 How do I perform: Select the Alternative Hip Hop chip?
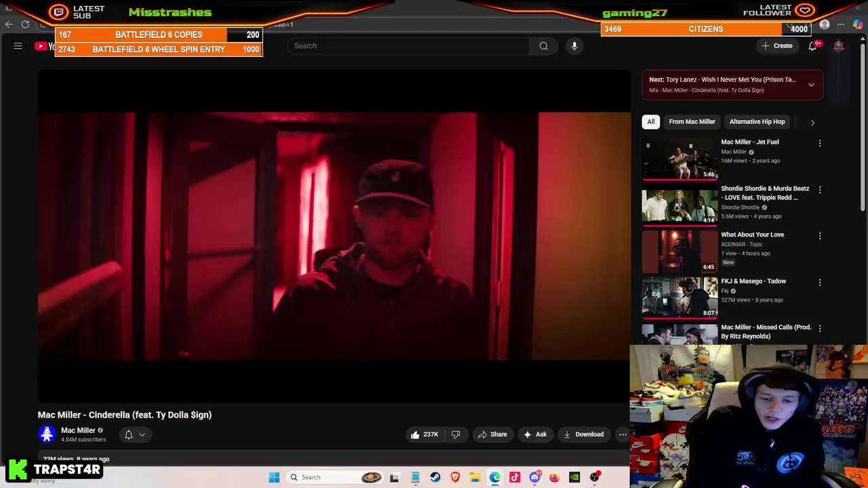point(757,122)
